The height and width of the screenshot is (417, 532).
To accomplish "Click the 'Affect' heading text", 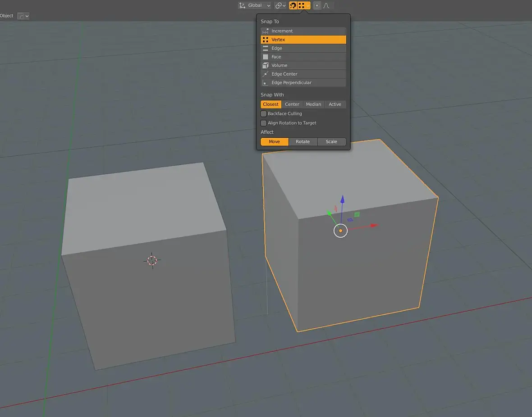I will 267,132.
